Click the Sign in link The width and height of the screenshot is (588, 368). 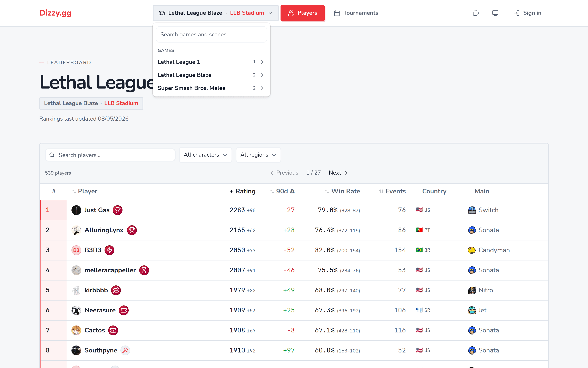tap(527, 13)
